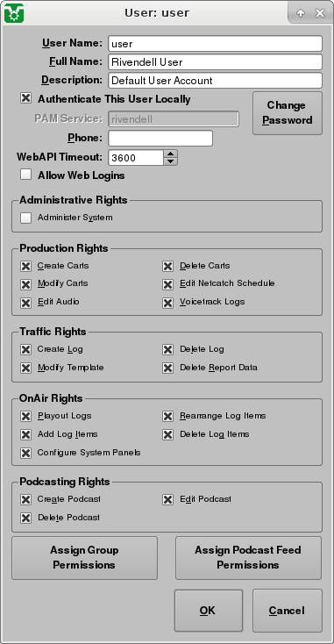The width and height of the screenshot is (334, 644).
Task: Click the green app icon in title bar
Action: (14, 13)
